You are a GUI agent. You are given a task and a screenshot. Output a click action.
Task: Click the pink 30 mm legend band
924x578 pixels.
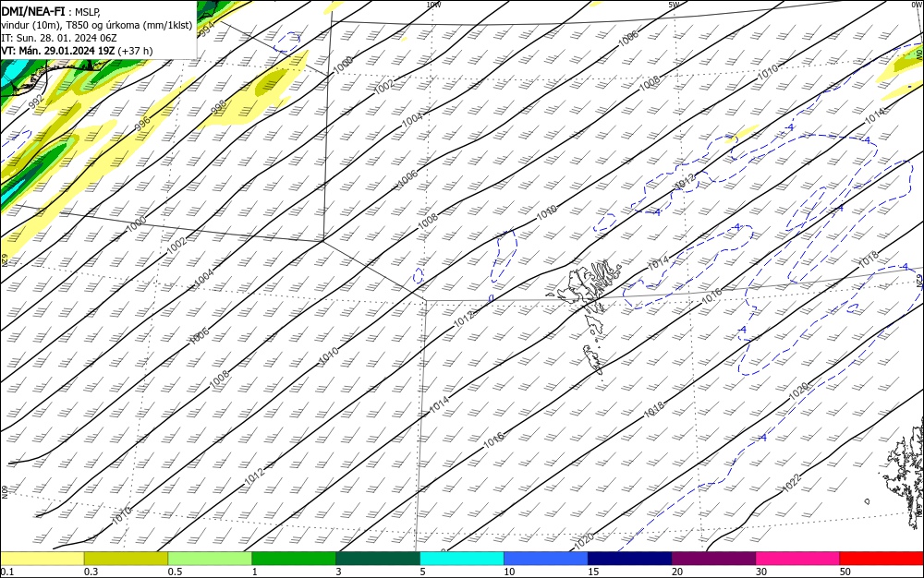(x=798, y=559)
